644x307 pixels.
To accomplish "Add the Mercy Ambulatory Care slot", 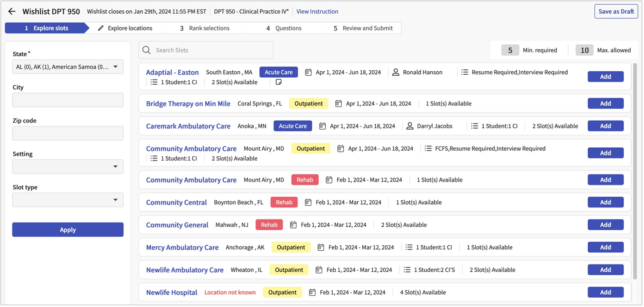I will click(x=605, y=247).
